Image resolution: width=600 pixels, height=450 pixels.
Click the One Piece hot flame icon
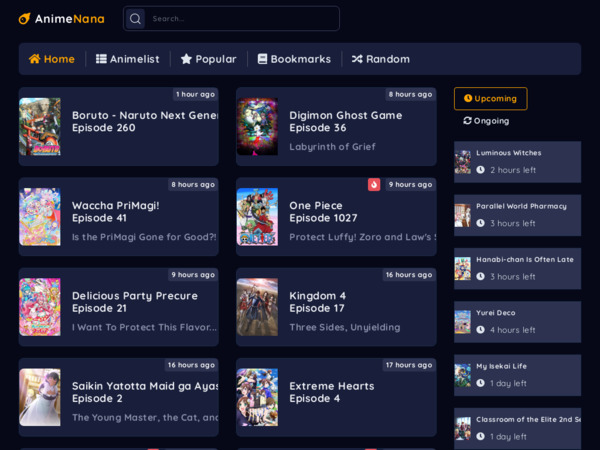tap(374, 184)
